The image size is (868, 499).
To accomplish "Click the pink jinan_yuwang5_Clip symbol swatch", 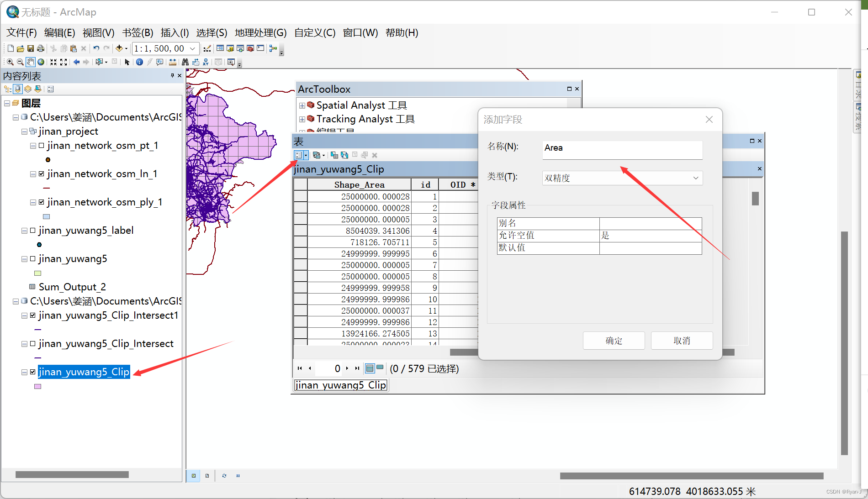I will pyautogui.click(x=37, y=386).
